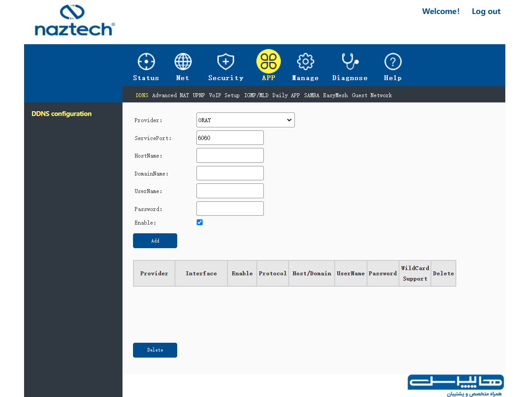Click the Add button
This screenshot has height=397, width=532.
155,241
